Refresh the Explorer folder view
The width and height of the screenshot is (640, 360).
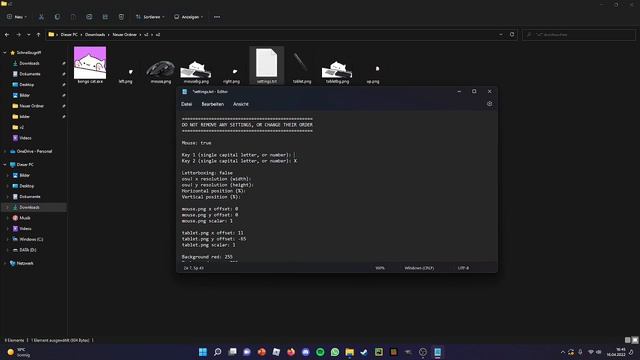click(x=512, y=35)
